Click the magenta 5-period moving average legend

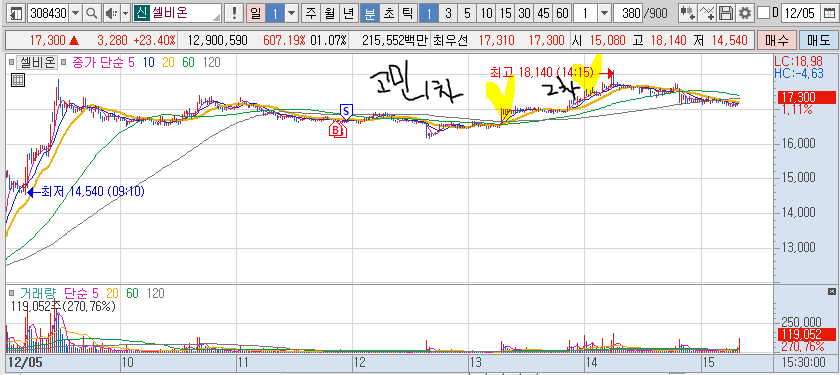[x=131, y=63]
